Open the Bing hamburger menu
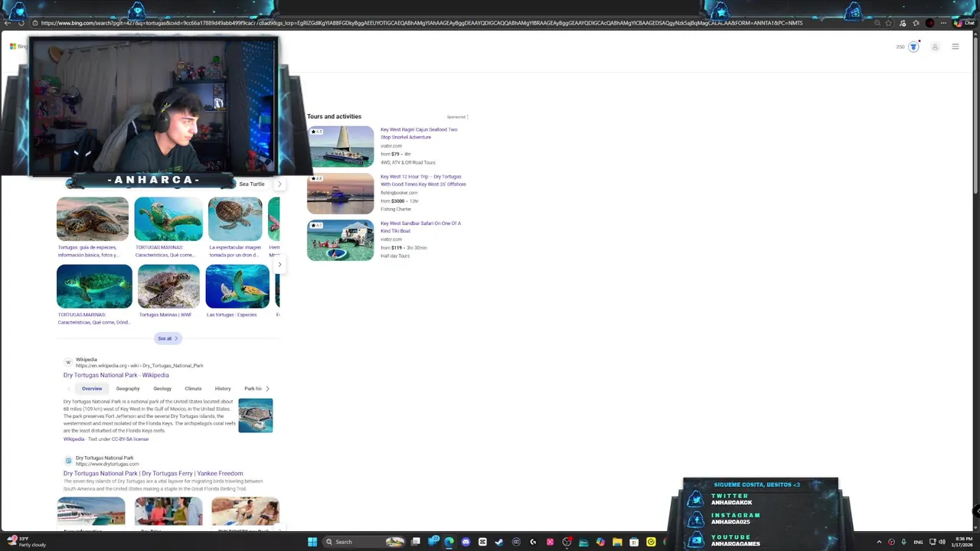The width and height of the screenshot is (980, 551). pos(955,47)
